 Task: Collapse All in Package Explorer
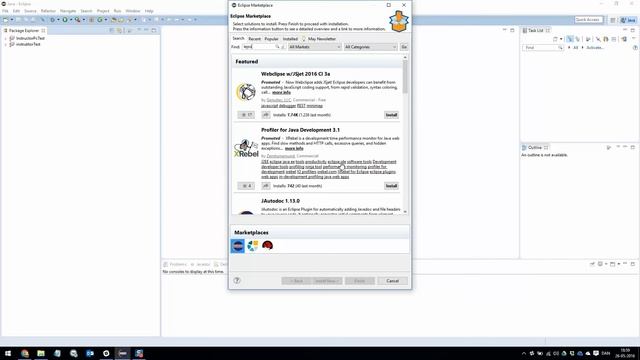[x=112, y=31]
